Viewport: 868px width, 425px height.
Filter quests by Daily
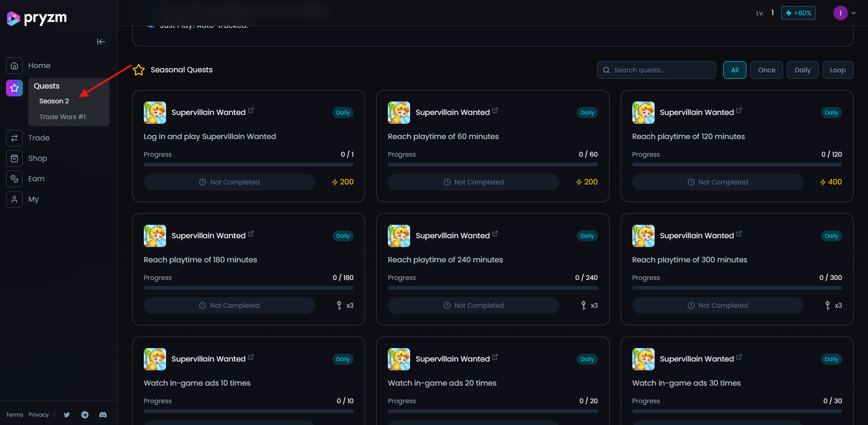[802, 70]
